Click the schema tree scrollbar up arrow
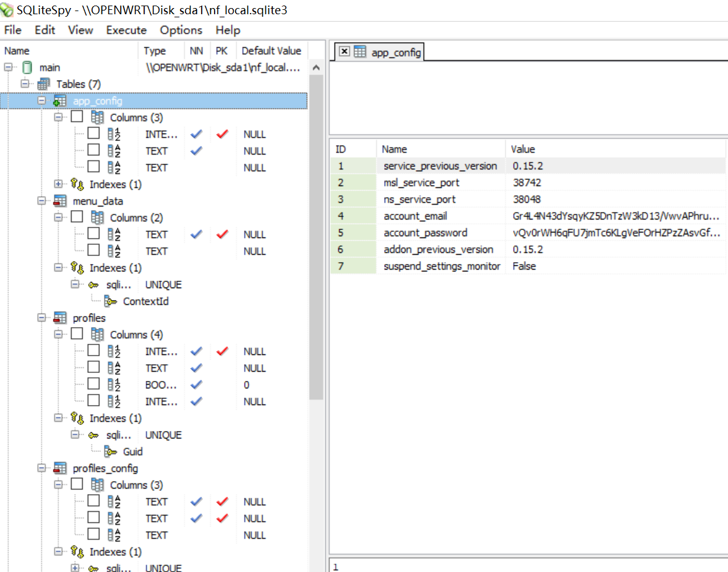This screenshot has width=728, height=572. coord(316,68)
